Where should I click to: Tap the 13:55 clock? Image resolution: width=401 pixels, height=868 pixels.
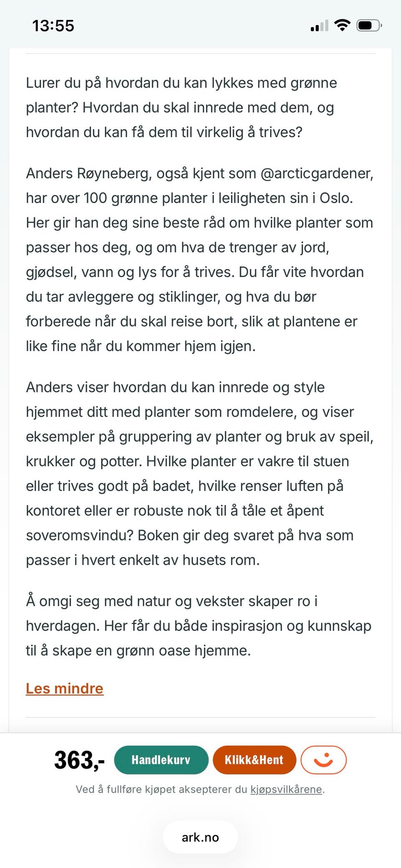pos(53,26)
